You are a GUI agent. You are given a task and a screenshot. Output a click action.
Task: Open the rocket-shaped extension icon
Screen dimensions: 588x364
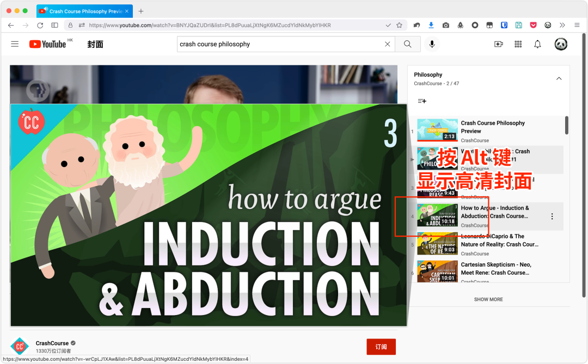pyautogui.click(x=460, y=25)
